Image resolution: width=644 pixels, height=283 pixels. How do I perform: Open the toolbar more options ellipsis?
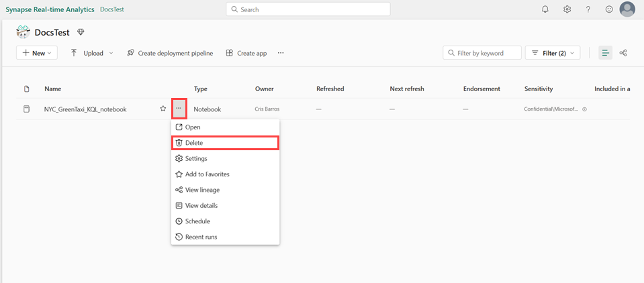pos(281,53)
